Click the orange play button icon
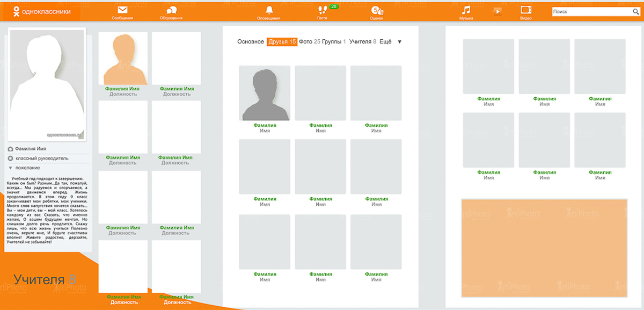The width and height of the screenshot is (644, 310). [x=497, y=11]
